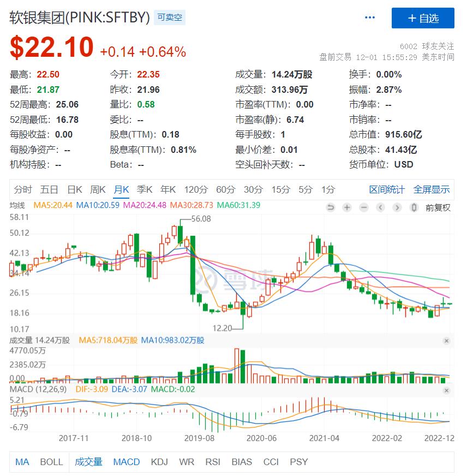Switch to the 五日 chart tab
Viewport: 467px width, 476px height.
point(49,190)
